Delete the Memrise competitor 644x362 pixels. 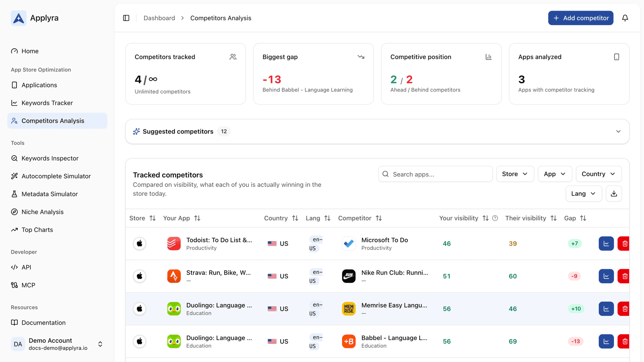[x=624, y=309]
